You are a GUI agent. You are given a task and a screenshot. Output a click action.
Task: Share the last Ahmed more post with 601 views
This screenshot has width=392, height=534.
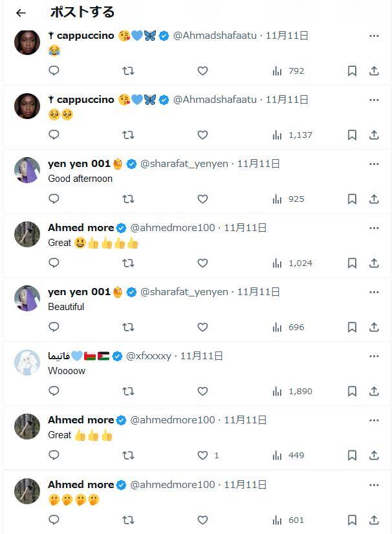374,520
